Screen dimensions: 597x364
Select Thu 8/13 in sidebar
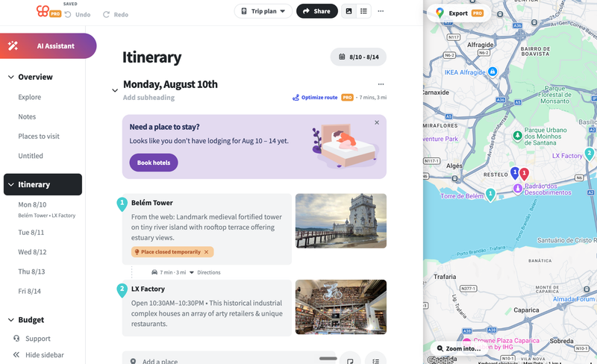point(31,272)
